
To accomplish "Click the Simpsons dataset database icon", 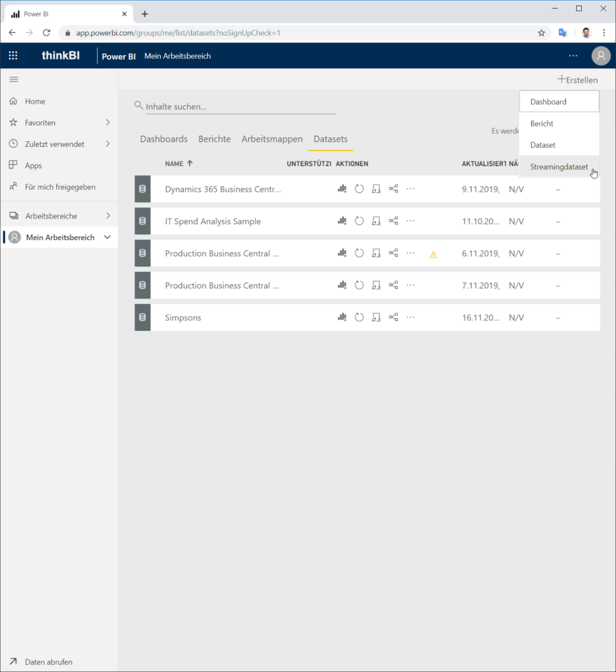I will pyautogui.click(x=142, y=318).
